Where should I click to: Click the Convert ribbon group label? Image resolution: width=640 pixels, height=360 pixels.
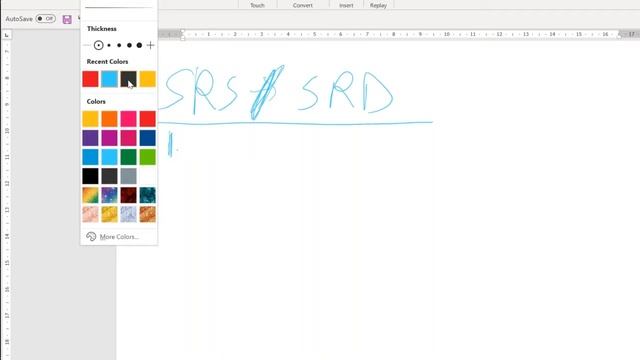(x=302, y=5)
